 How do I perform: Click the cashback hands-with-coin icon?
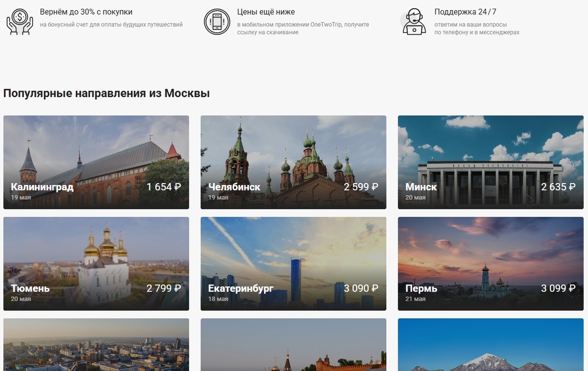click(x=20, y=22)
